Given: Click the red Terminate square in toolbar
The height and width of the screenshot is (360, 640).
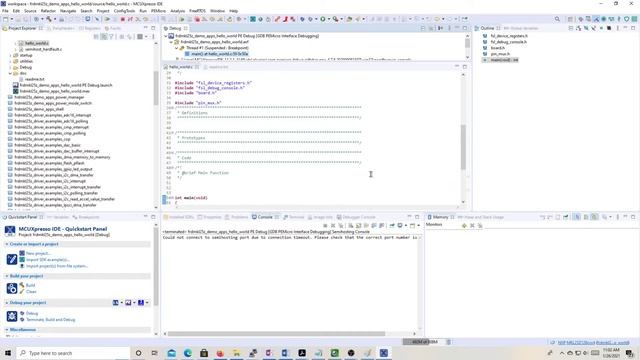Looking at the screenshot, I should click(122, 19).
